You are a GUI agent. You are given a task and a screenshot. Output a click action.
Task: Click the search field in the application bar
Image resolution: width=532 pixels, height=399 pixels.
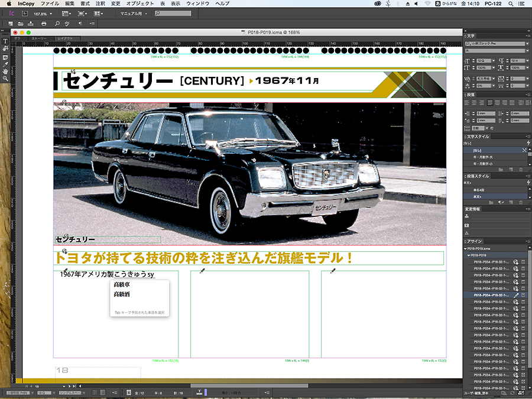coord(173,14)
